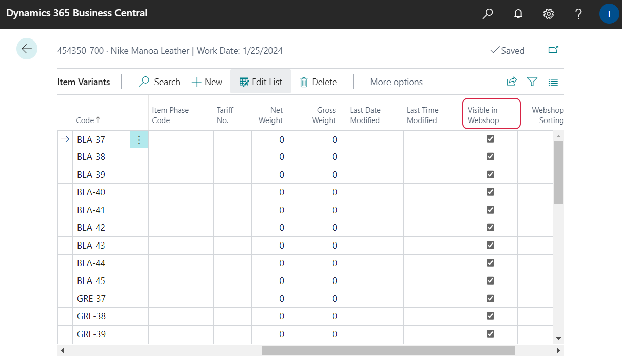Open the settings gear menu

pos(549,14)
